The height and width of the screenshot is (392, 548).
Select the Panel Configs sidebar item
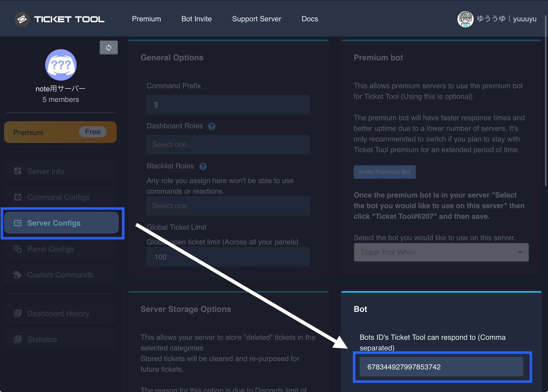(60, 249)
